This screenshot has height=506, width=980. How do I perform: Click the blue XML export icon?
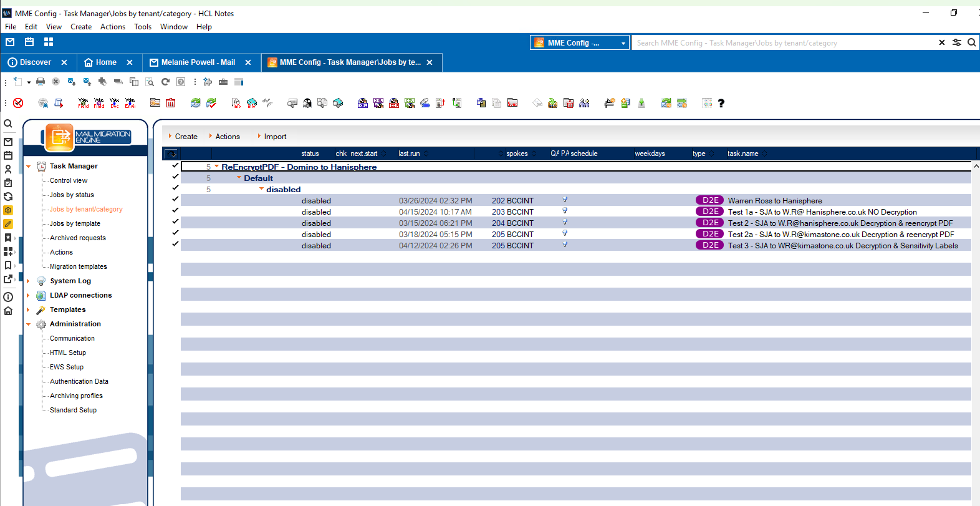point(363,103)
